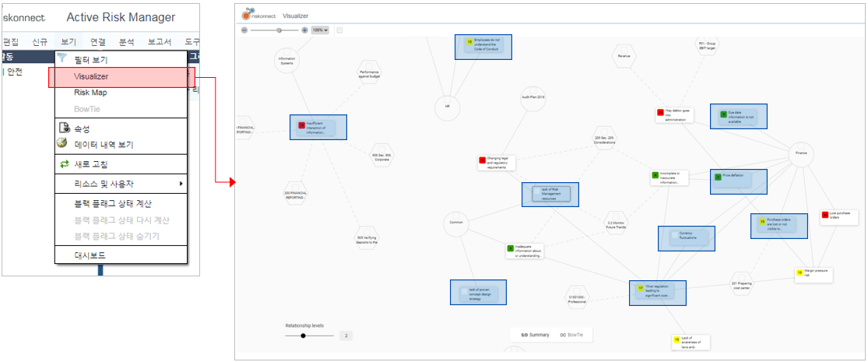Viewport: 868px width, 362px height.
Task: Open the 보기 menu
Action: [69, 41]
